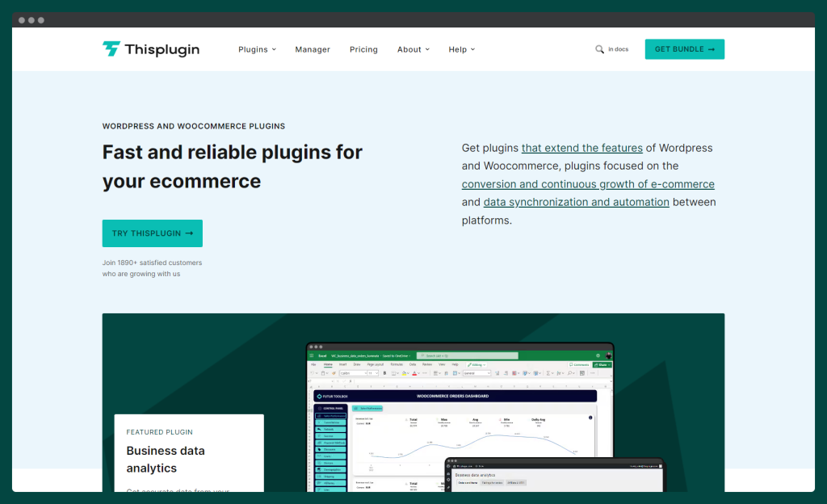Open the Pricing page
The height and width of the screenshot is (504, 827).
(363, 49)
